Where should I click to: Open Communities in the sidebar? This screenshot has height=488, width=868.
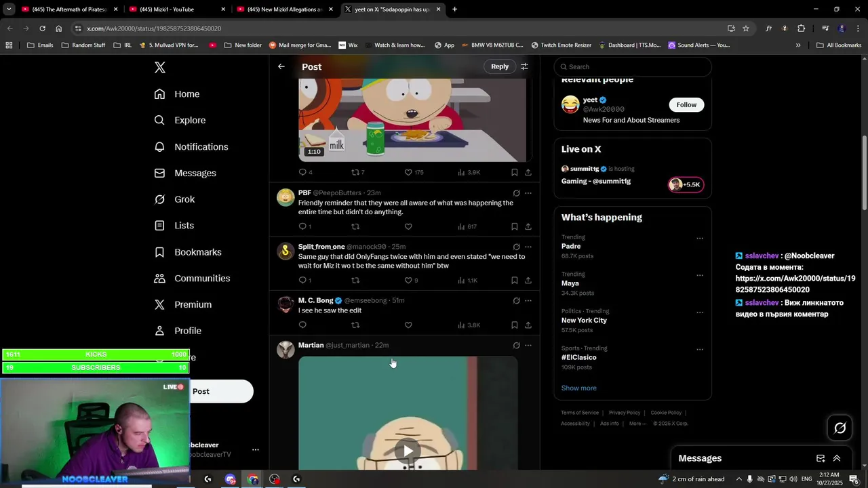192,278
